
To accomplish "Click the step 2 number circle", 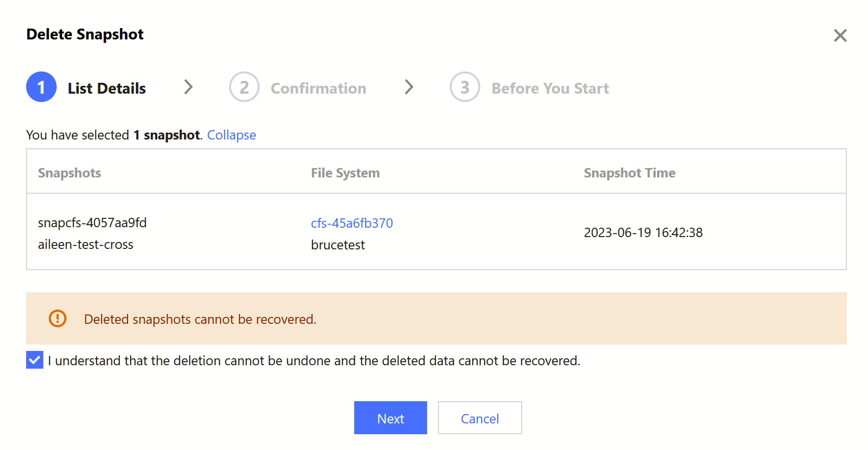I will 244,87.
